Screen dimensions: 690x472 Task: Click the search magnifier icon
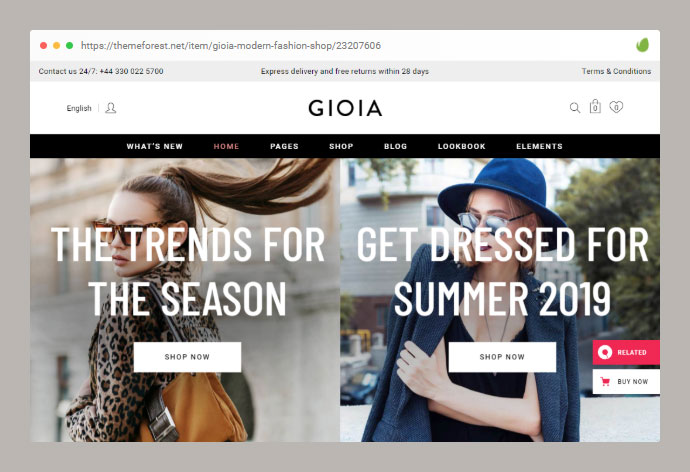point(574,108)
